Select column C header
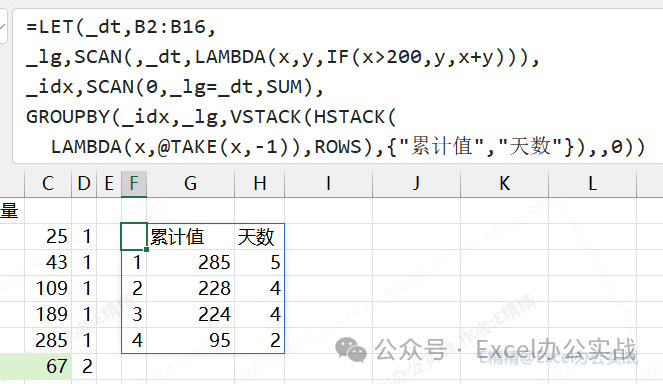This screenshot has width=663, height=384. click(48, 184)
